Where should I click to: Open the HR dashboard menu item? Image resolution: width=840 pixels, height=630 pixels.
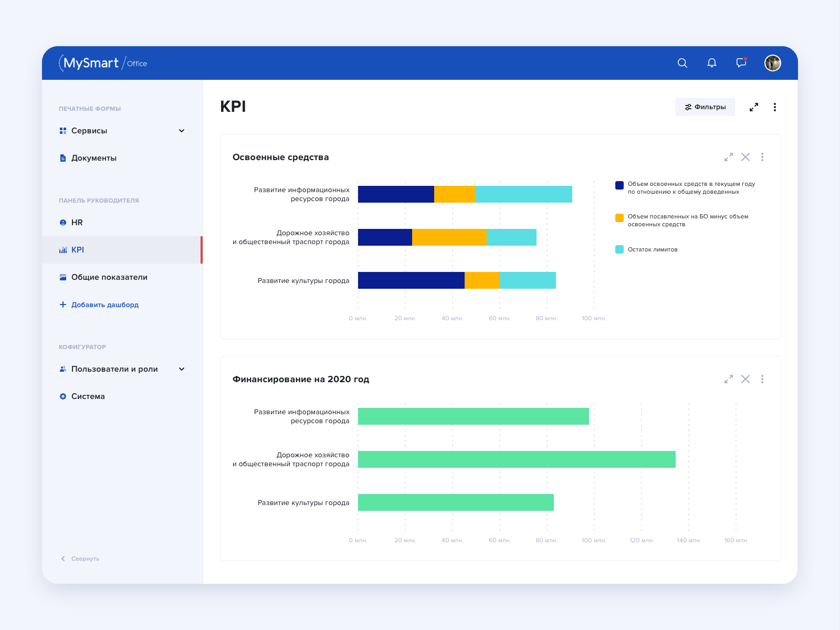[77, 223]
